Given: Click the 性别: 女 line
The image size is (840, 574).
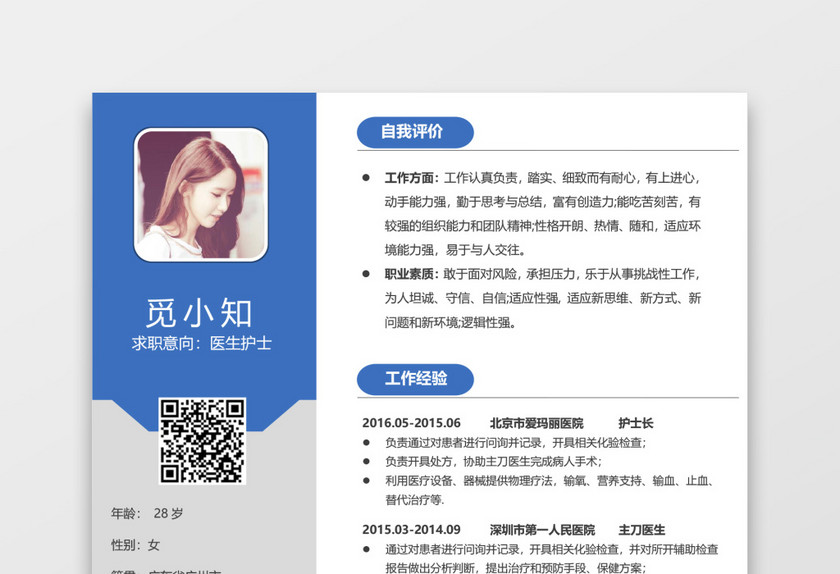Looking at the screenshot, I should [135, 545].
